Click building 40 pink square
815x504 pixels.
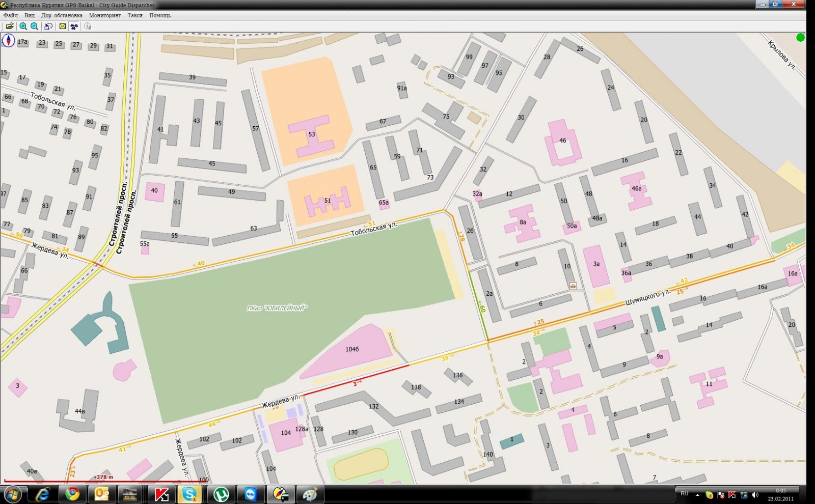tap(154, 191)
